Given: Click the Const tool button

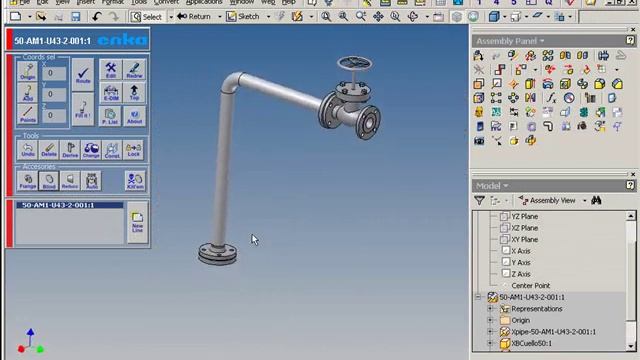Looking at the screenshot, I should pyautogui.click(x=112, y=150).
